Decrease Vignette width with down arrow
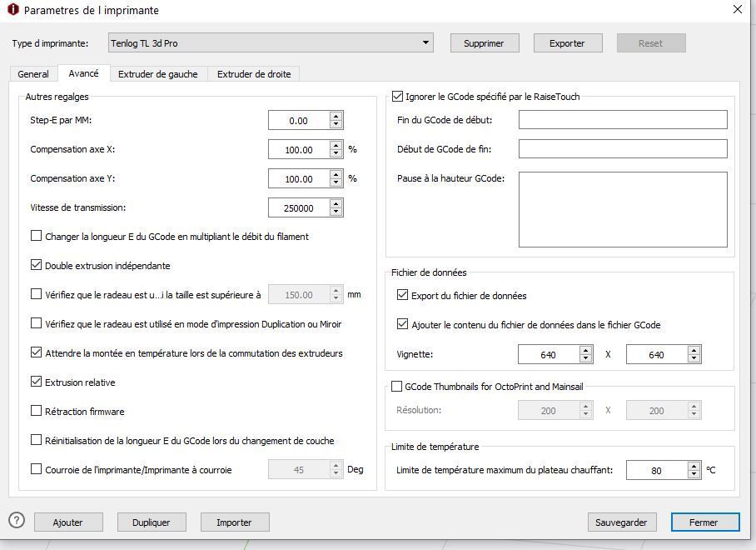 tap(586, 359)
